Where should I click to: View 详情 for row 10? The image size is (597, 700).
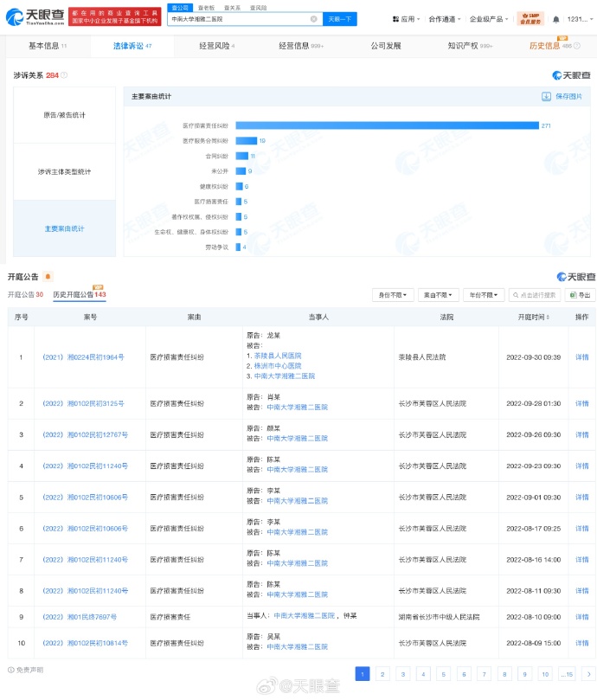click(x=581, y=643)
